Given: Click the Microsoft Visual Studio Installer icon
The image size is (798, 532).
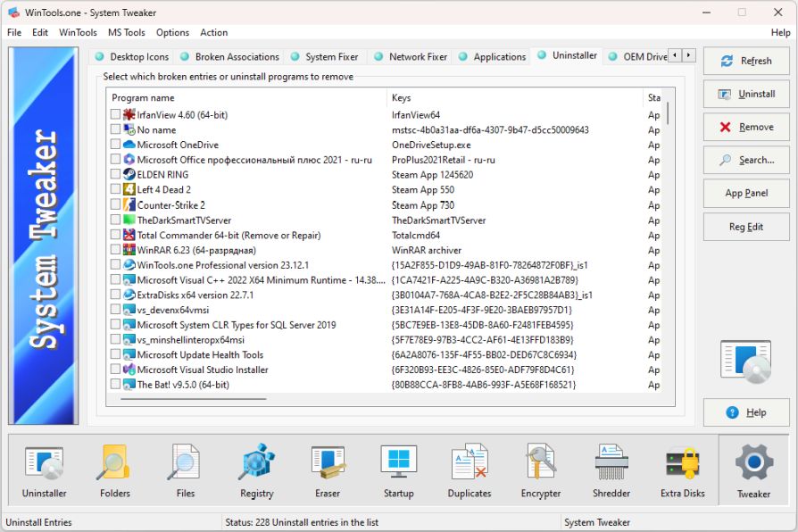Looking at the screenshot, I should (129, 370).
